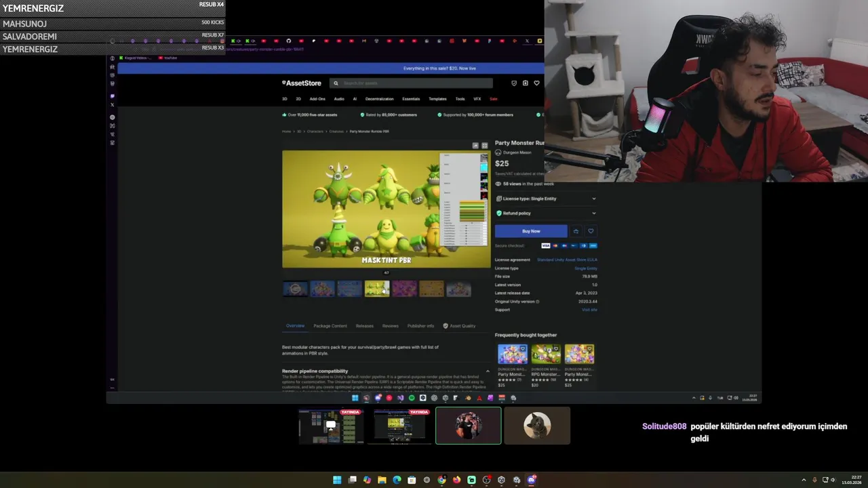This screenshot has height=488, width=868.
Task: Select the last preview thumbnail
Action: pos(458,289)
